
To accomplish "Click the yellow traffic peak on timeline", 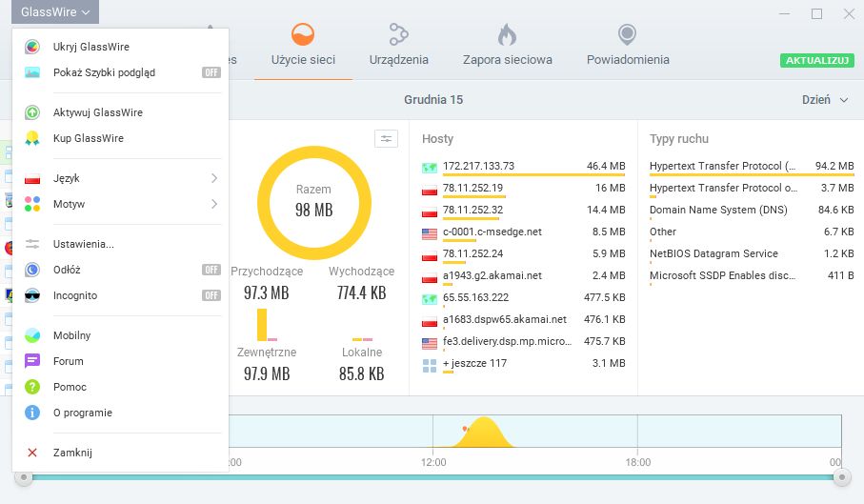I will tap(484, 433).
